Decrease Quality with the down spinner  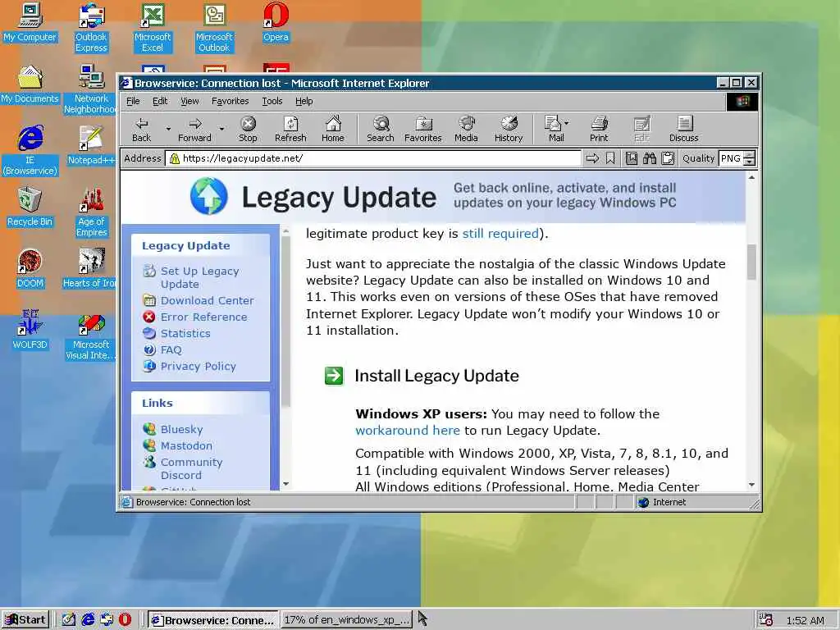click(x=750, y=162)
